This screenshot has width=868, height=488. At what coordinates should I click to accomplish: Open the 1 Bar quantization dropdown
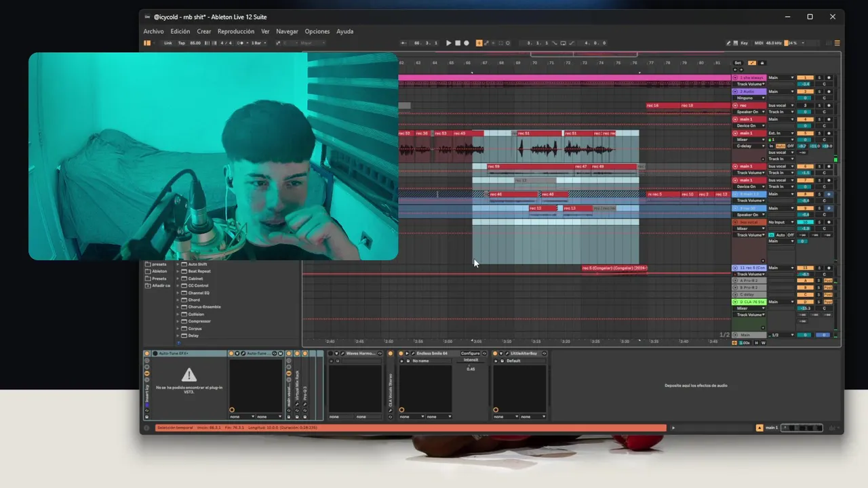[258, 43]
